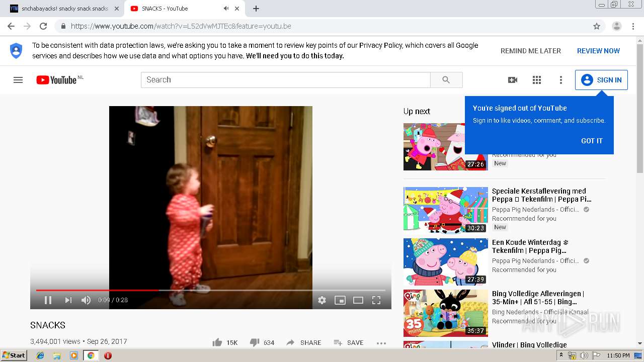Screen dimensions: 644x362
Task: Skip to next video button
Action: click(68, 300)
